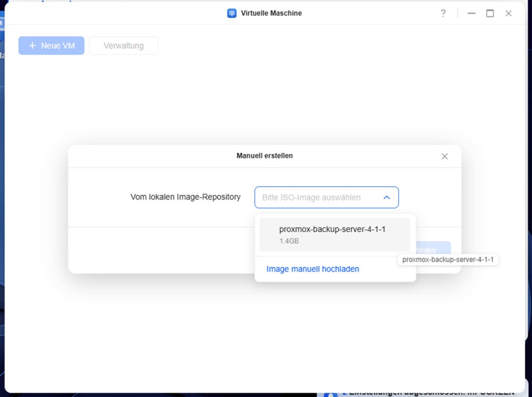Screen dimensions: 532x397
Task: Maximize the Virtuelle Maschine window
Action: tap(490, 13)
